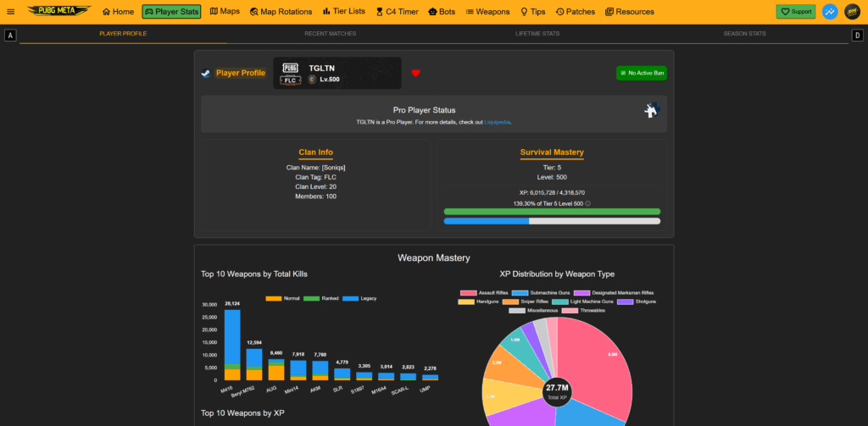This screenshot has height=426, width=868.
Task: Open the Patches page
Action: click(576, 12)
